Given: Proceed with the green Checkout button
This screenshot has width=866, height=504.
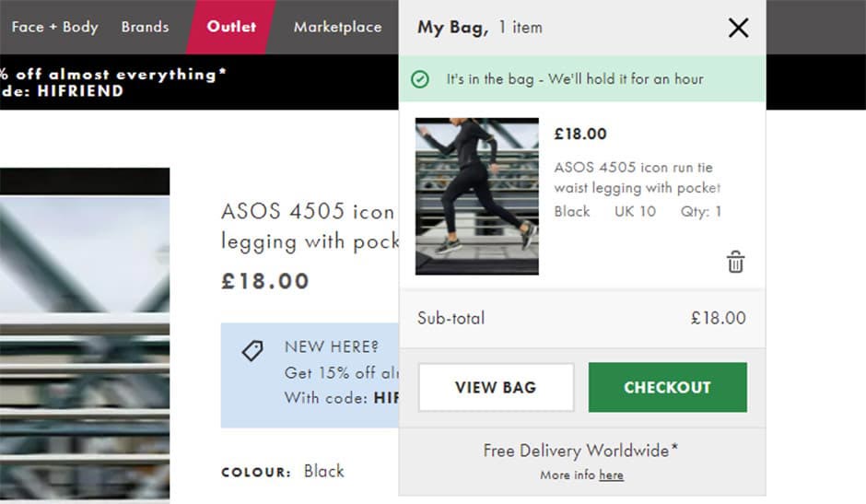Looking at the screenshot, I should 667,387.
